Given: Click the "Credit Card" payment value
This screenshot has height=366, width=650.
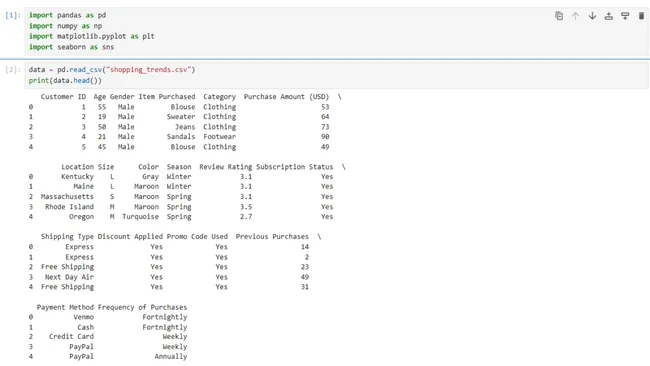Looking at the screenshot, I should click(x=71, y=337).
